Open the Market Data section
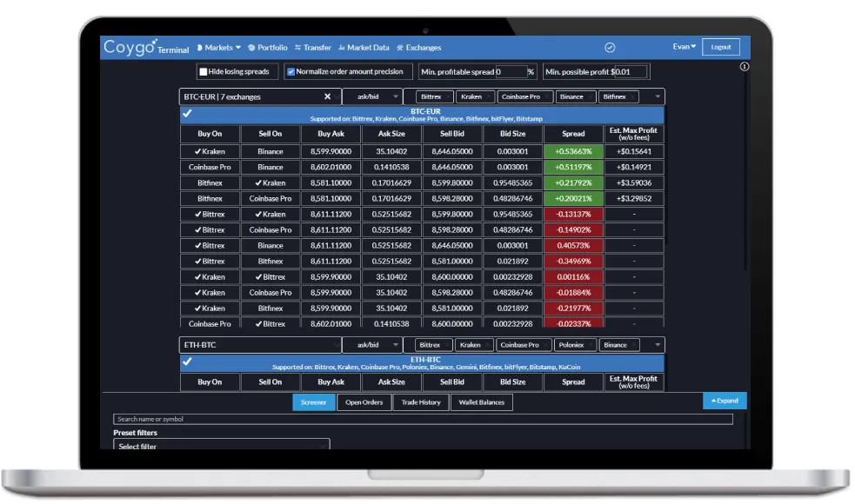 [x=364, y=48]
